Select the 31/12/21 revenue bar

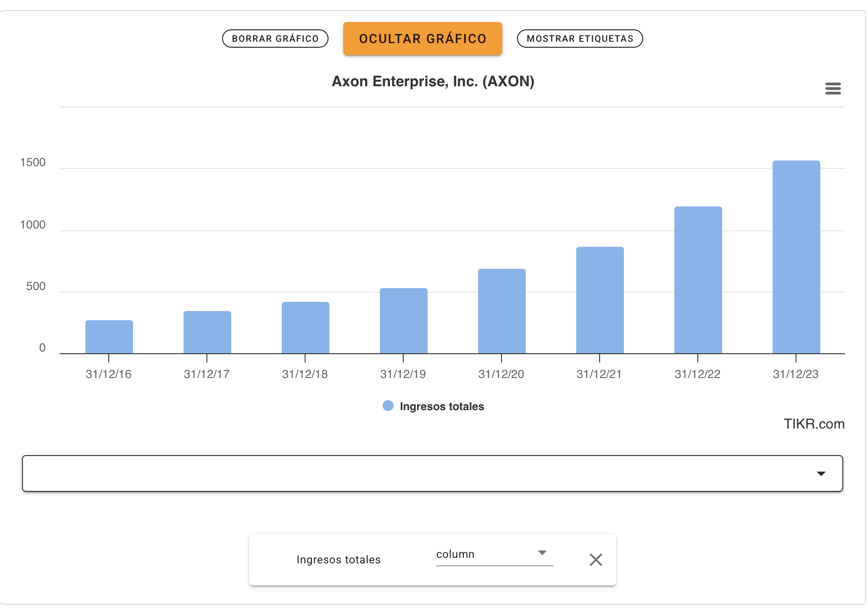click(x=600, y=300)
